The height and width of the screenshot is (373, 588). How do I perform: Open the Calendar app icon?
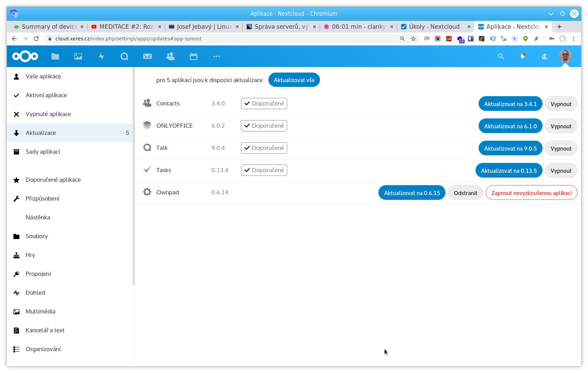pos(193,56)
